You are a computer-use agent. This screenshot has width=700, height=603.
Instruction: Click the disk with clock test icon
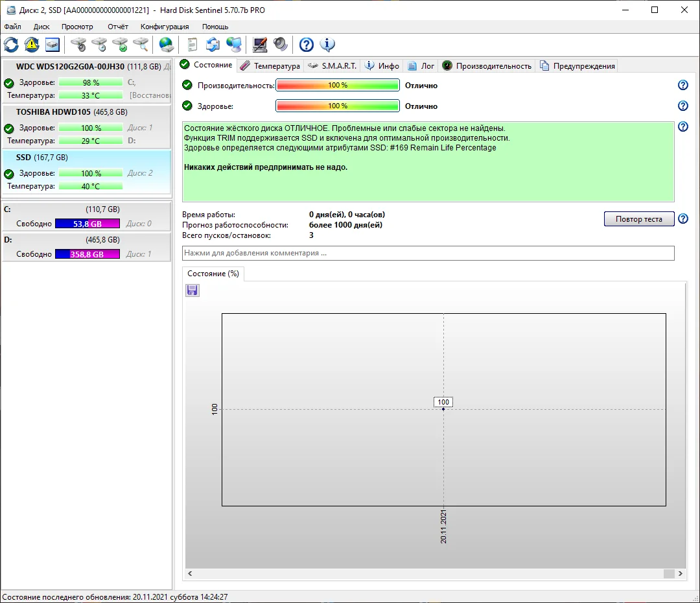pos(99,45)
